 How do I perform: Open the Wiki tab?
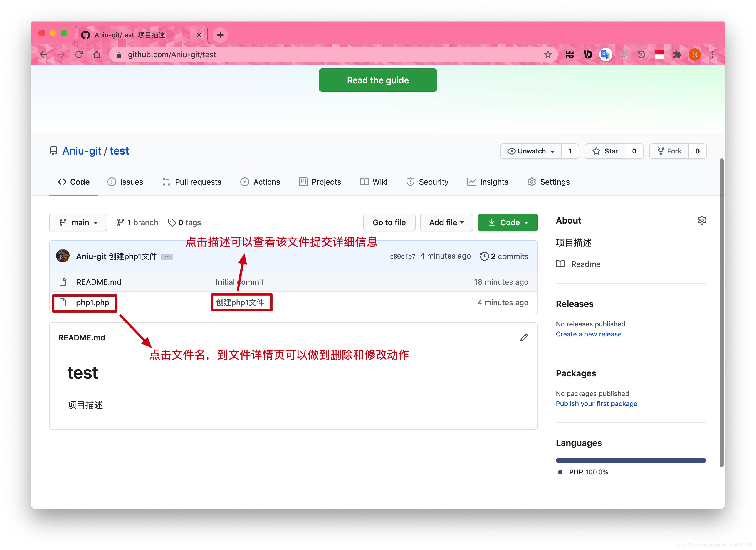pyautogui.click(x=373, y=182)
